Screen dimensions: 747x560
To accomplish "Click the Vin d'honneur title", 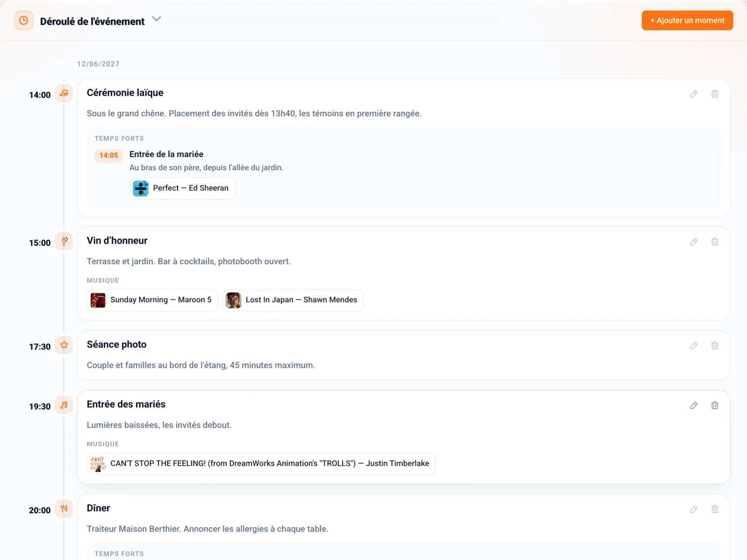I will [117, 241].
